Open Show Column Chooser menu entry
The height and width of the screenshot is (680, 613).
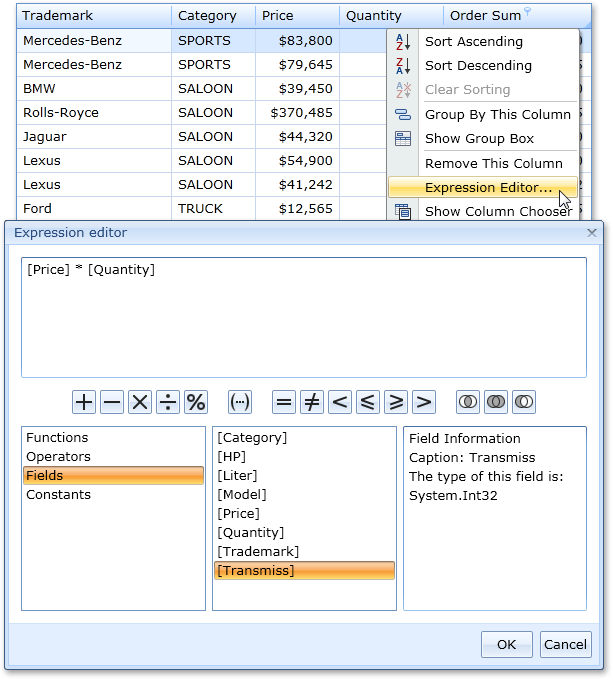pos(498,211)
